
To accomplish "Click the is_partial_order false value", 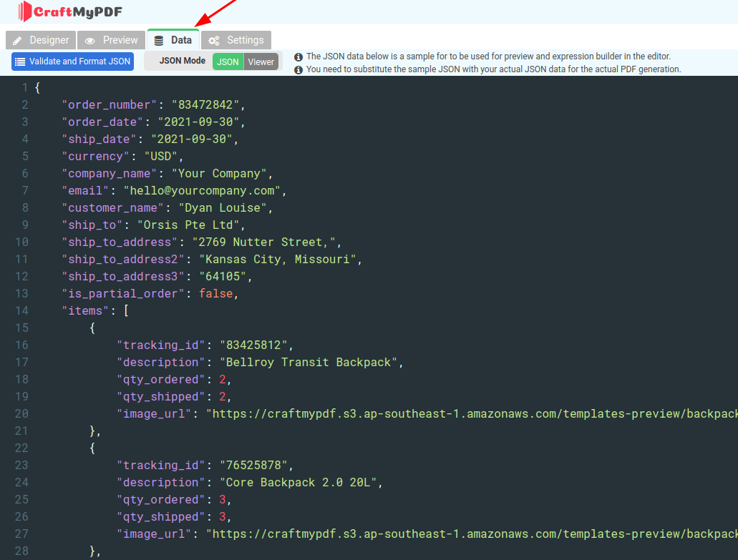I will 215,294.
